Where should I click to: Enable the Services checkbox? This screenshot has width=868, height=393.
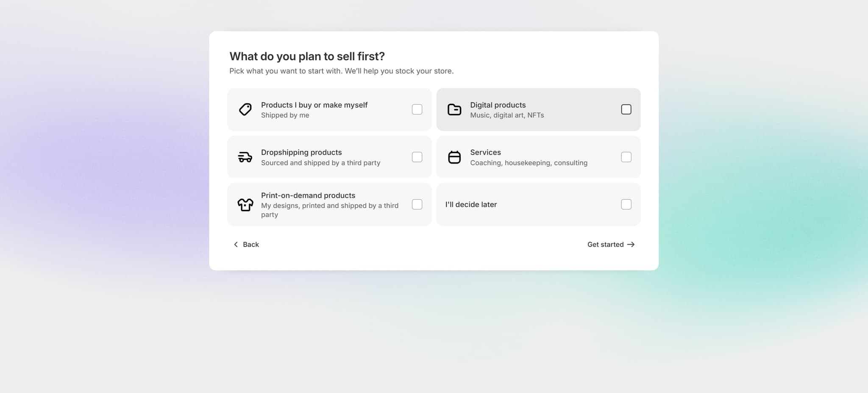[626, 157]
